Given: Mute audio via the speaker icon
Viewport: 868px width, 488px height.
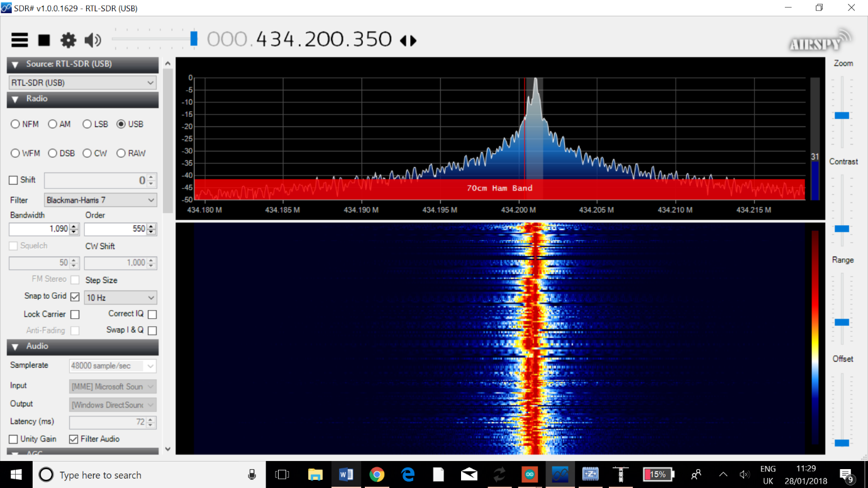Looking at the screenshot, I should click(x=92, y=40).
